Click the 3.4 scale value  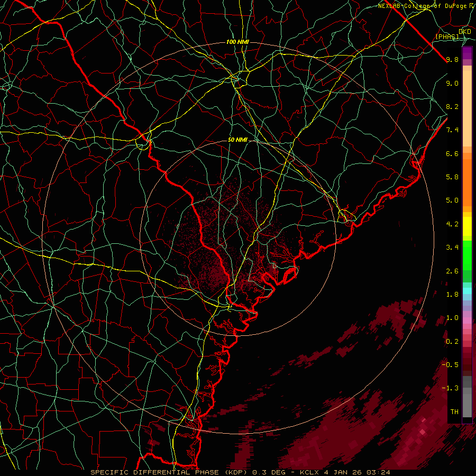(x=452, y=248)
